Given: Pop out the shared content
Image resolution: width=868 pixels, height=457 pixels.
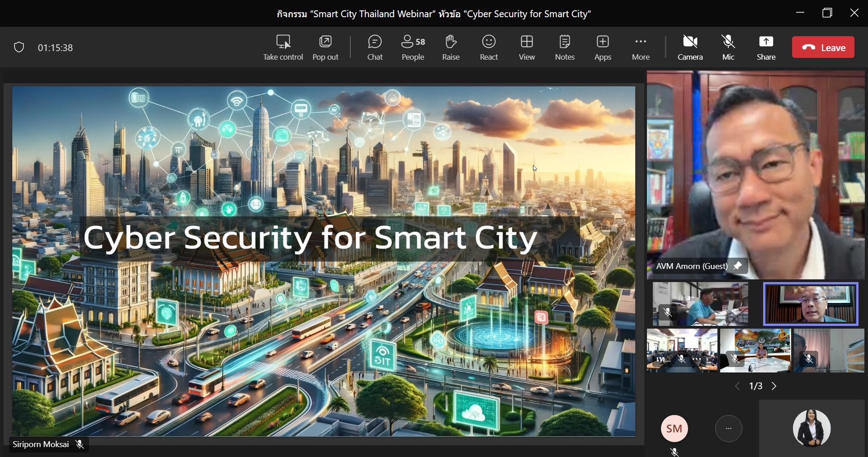Looking at the screenshot, I should pos(325,48).
